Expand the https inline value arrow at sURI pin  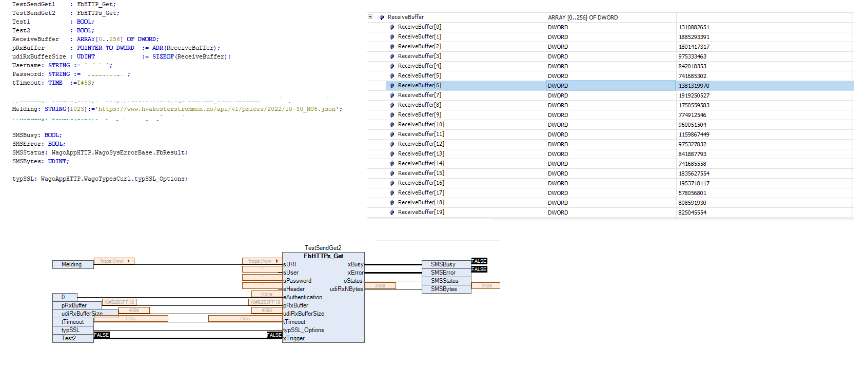point(277,261)
